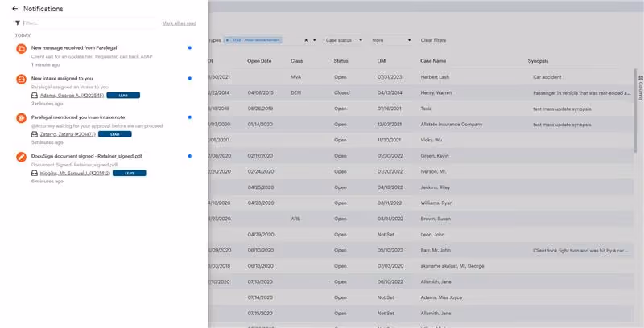Image resolution: width=644 pixels, height=328 pixels.
Task: Click the LEAD badge next to Adams, George
Action: click(x=123, y=95)
